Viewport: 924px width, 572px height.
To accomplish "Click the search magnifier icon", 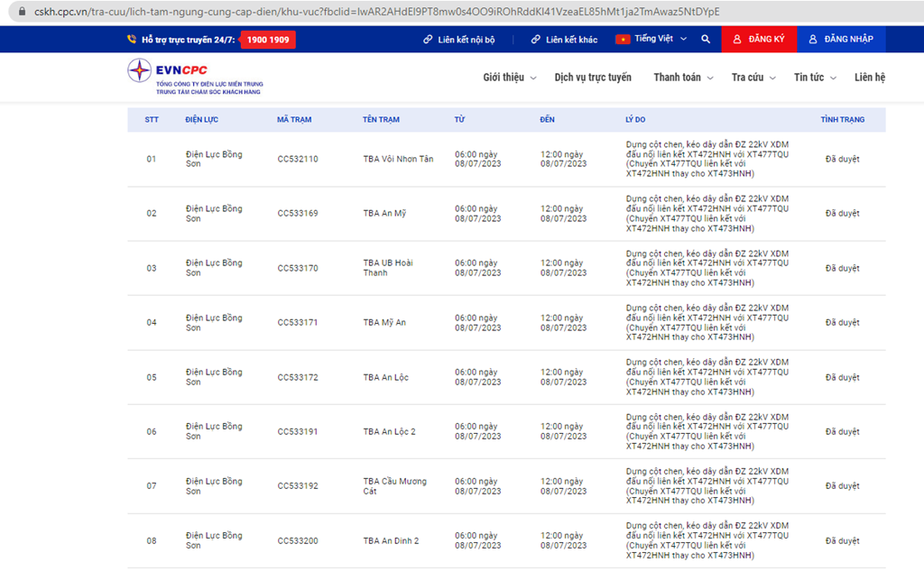I will tap(706, 40).
